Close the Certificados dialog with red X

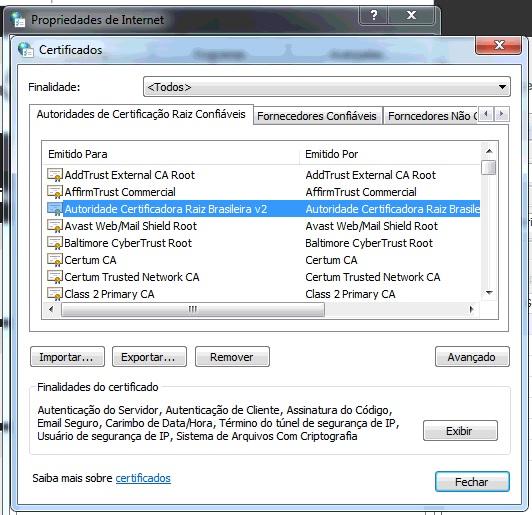499,45
